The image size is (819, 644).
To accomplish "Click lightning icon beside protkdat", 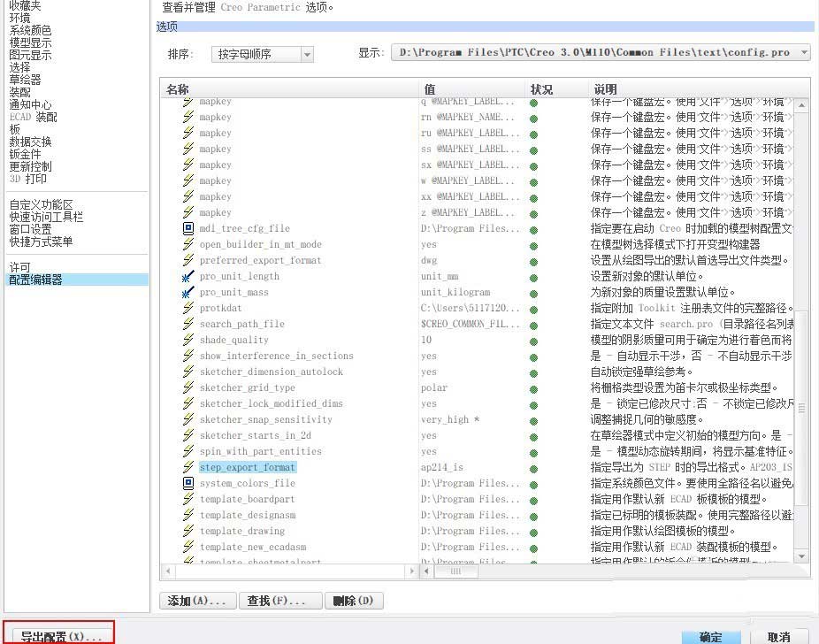I will click(x=188, y=308).
